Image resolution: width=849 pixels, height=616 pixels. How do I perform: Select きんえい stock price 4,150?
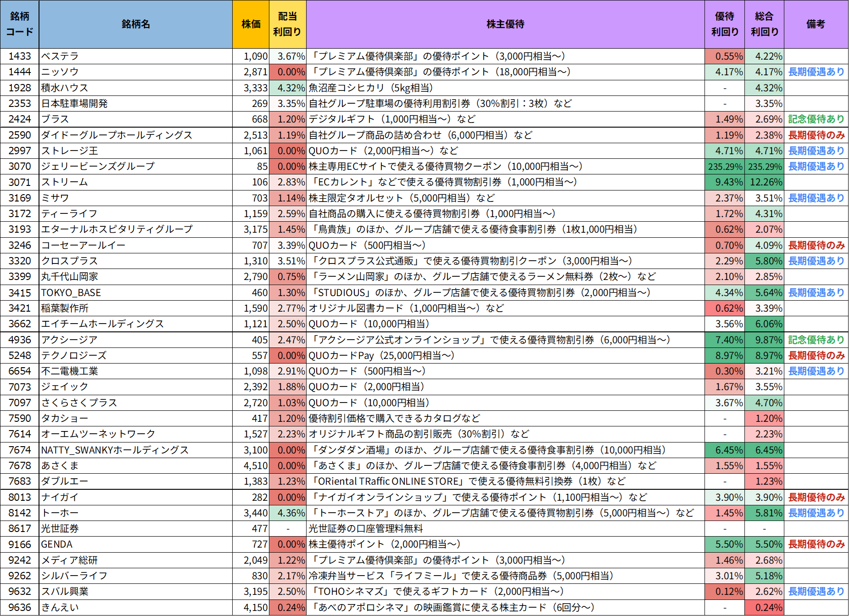click(x=251, y=608)
